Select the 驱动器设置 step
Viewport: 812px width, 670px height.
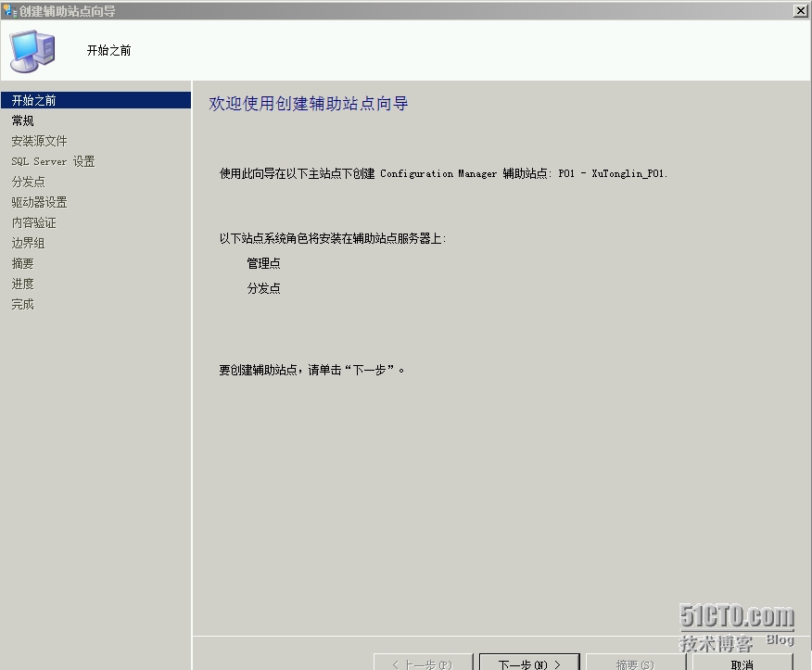(x=39, y=202)
